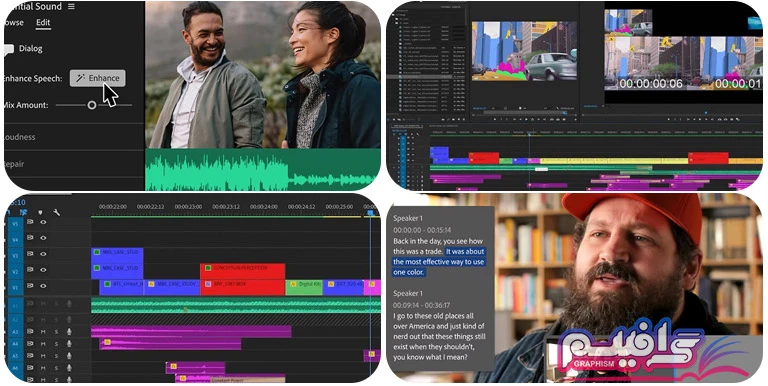Click fx badge on the A4 audio clip
Image resolution: width=768 pixels, height=386 pixels.
(x=107, y=342)
